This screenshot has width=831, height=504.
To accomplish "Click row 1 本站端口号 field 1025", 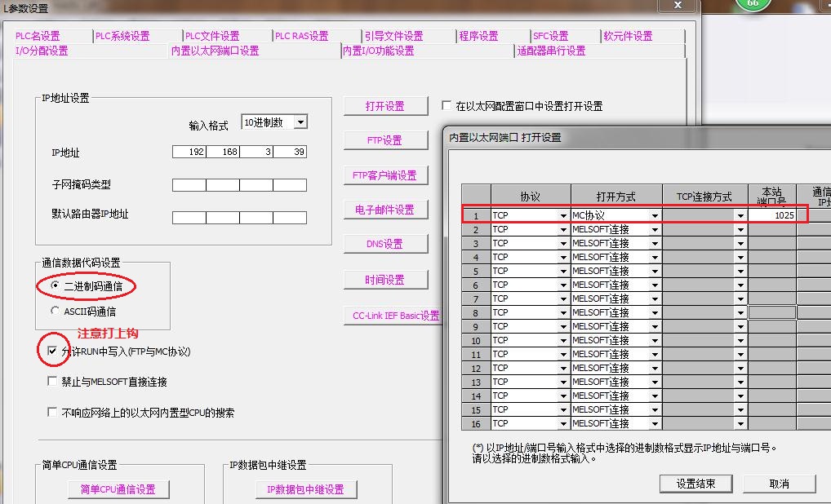I will pos(771,215).
